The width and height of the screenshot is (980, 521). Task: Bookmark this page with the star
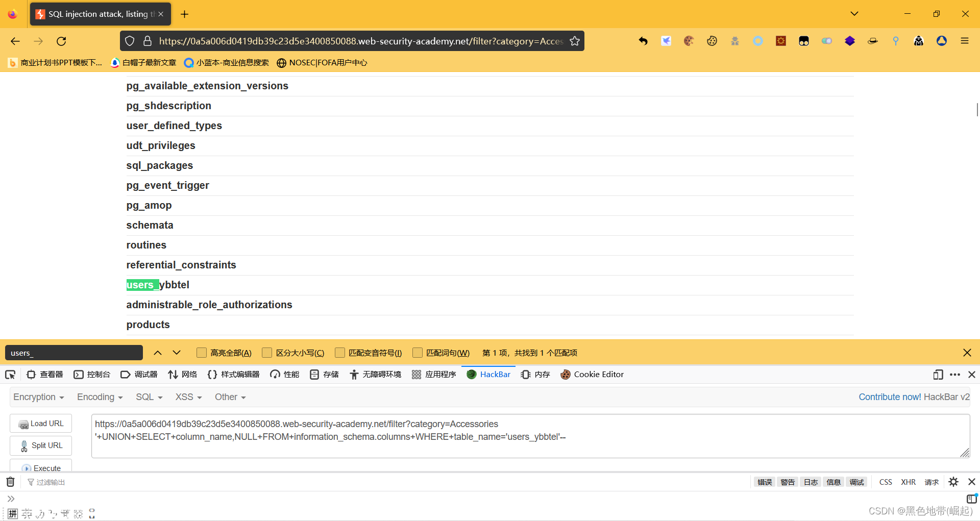(x=575, y=41)
